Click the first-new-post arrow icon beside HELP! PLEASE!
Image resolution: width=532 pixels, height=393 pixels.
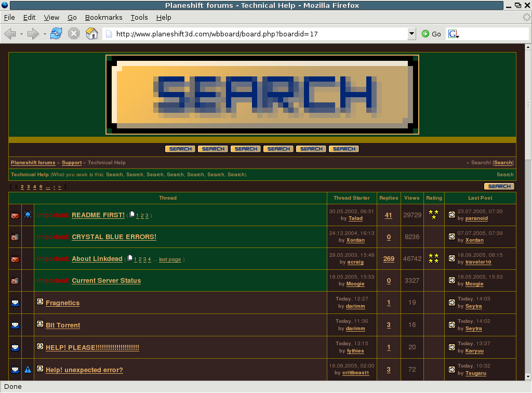[x=40, y=346]
